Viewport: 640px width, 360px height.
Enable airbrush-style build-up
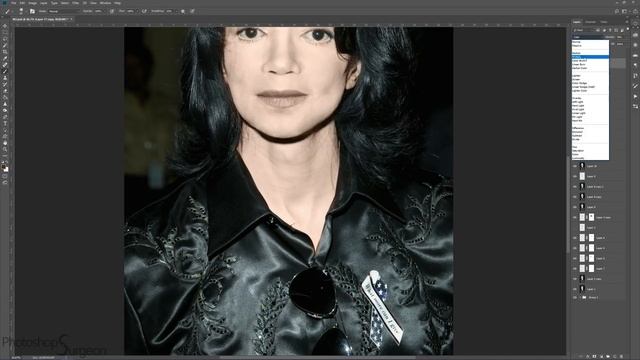[x=144, y=11]
